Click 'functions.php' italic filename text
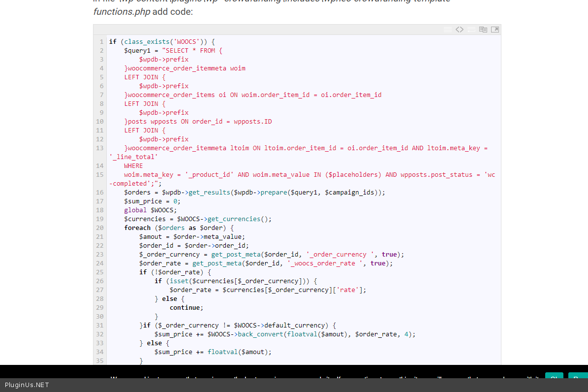 pyautogui.click(x=122, y=11)
